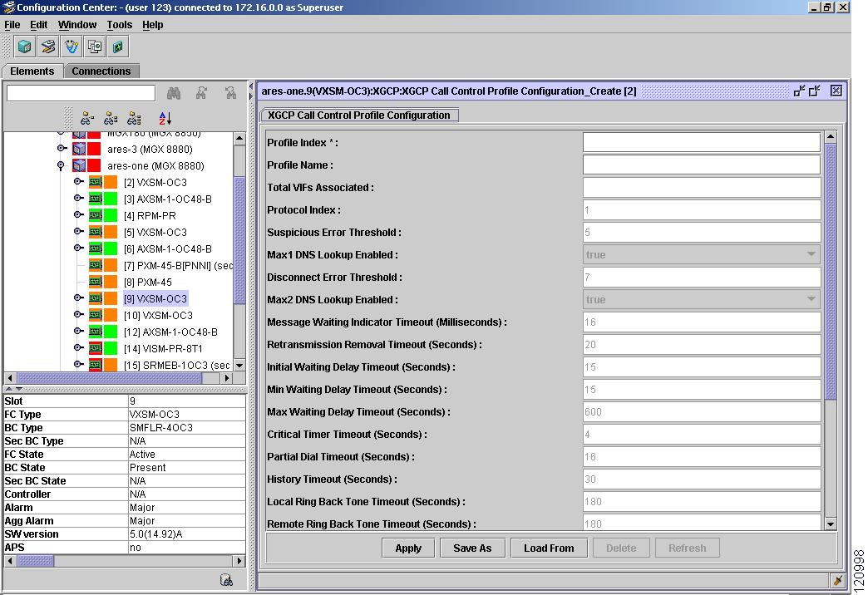Click the pin icon in the status bar
Screen dimensions: 868x595
point(837,580)
